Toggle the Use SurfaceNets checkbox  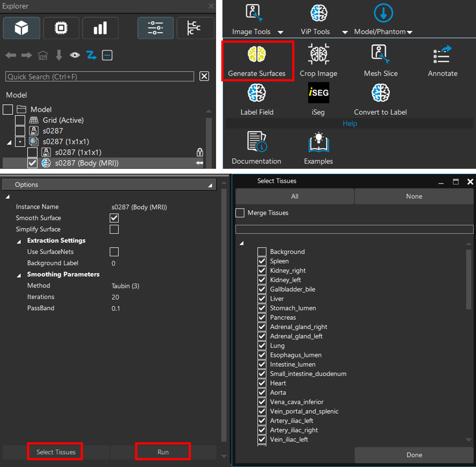click(114, 252)
